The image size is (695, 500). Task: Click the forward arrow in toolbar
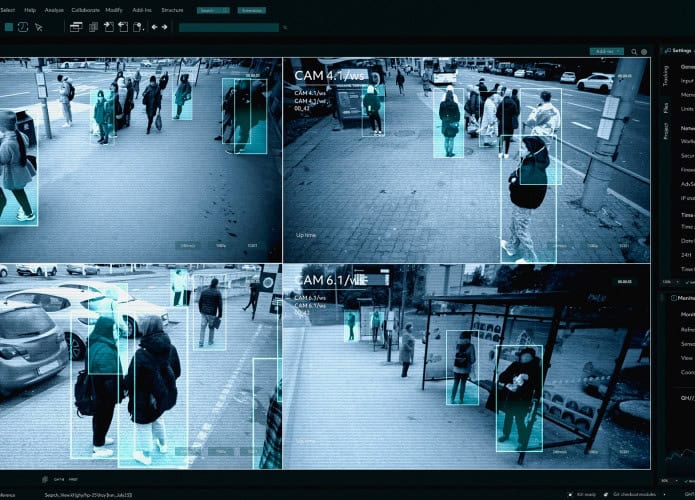[165, 27]
